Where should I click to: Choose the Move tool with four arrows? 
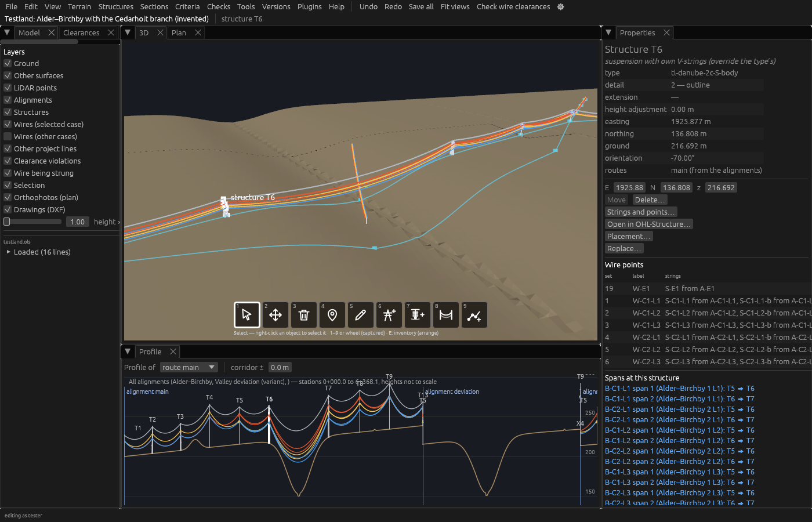point(275,315)
